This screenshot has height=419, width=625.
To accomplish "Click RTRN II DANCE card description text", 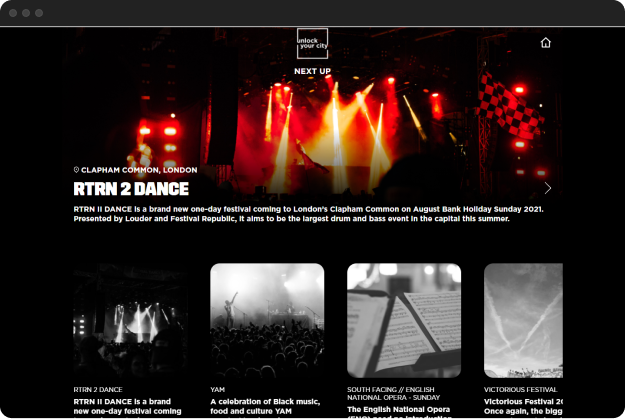I will 128,406.
